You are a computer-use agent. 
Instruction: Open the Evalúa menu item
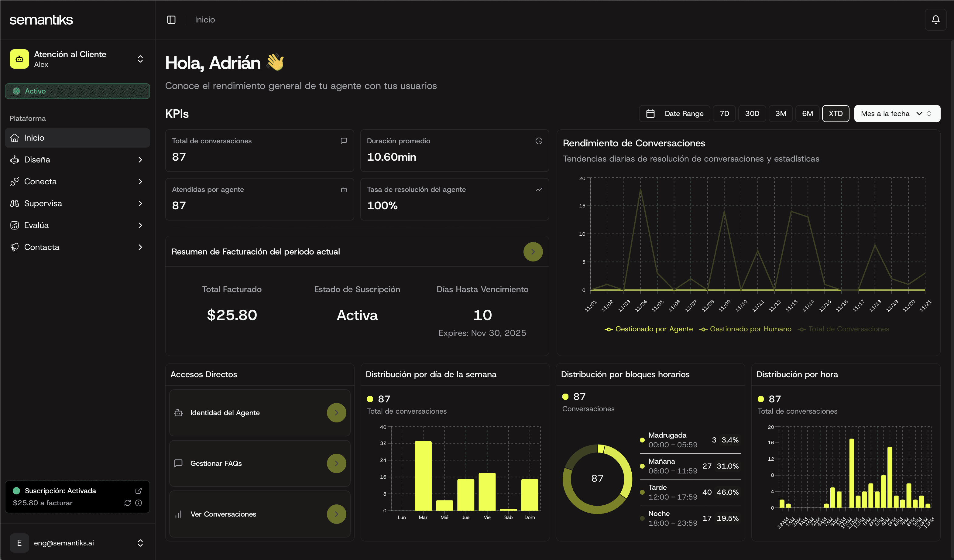coord(77,226)
